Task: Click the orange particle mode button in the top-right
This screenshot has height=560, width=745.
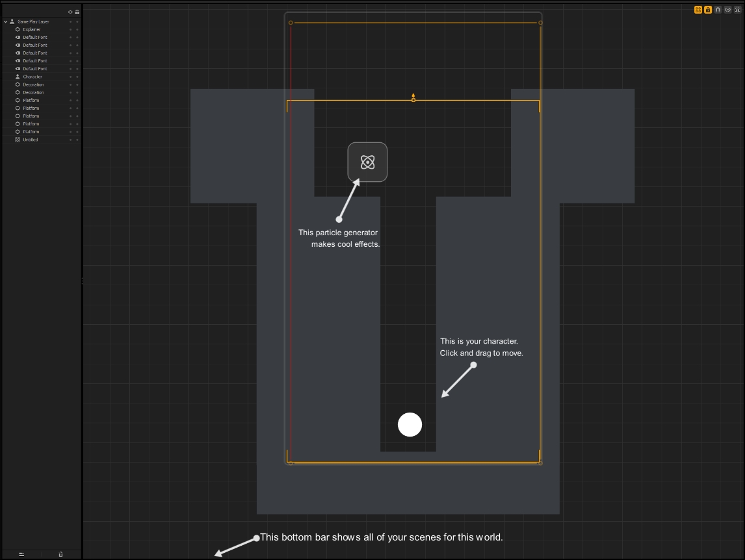Action: point(698,10)
